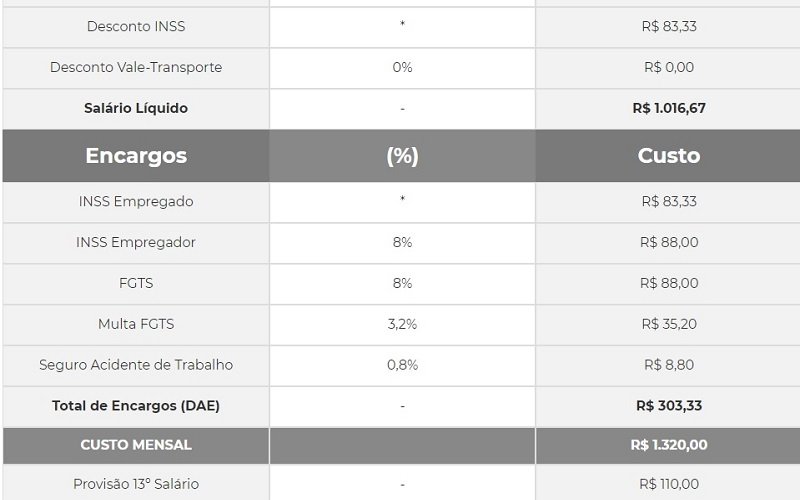Select the FGTS R$ 88,00 cost

(669, 283)
